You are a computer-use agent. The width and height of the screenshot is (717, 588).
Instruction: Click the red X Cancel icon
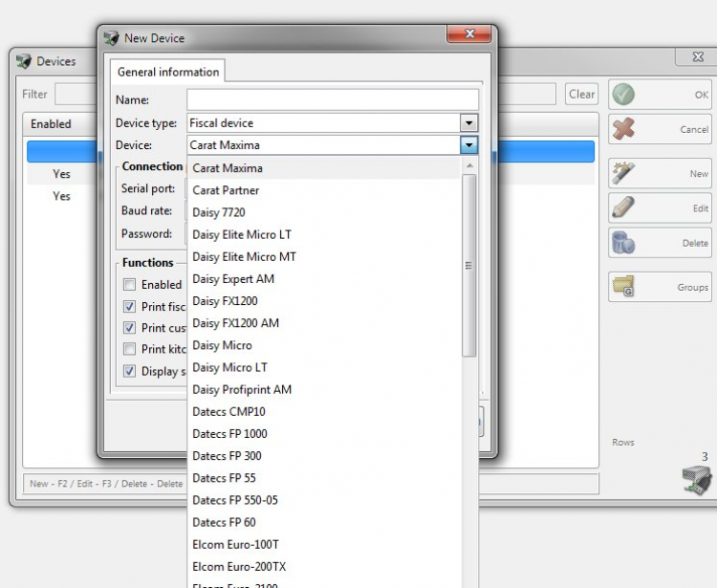point(623,128)
